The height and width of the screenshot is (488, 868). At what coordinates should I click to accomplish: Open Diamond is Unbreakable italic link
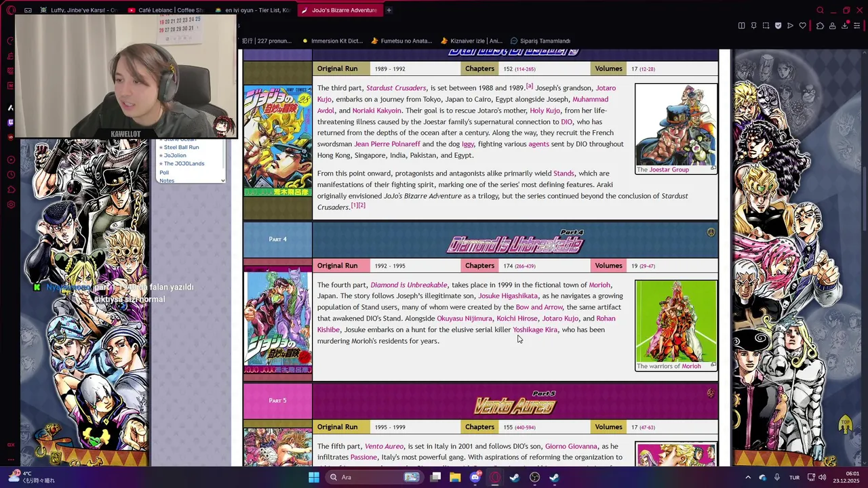(408, 285)
